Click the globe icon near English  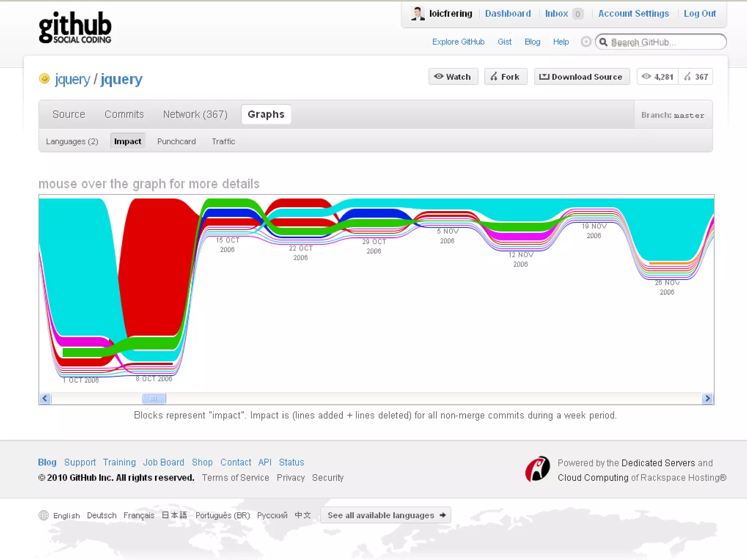[x=43, y=515]
